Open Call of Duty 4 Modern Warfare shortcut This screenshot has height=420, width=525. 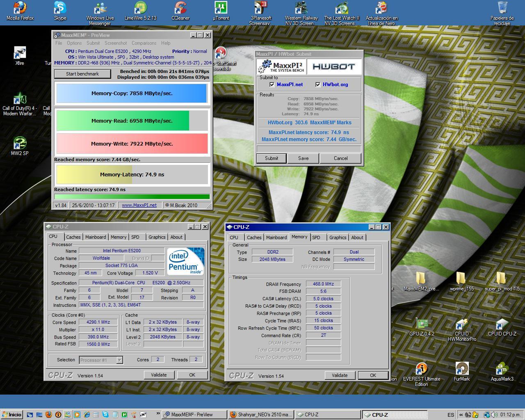20,105
